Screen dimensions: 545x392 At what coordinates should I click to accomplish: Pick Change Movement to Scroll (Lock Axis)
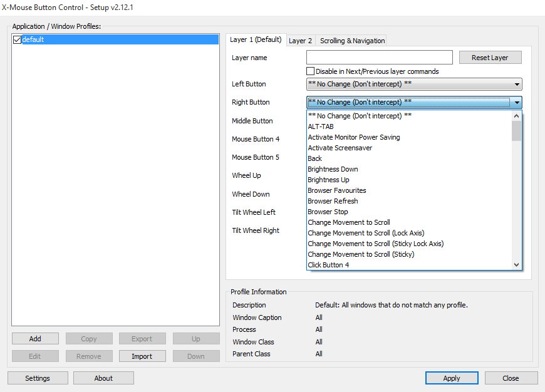pos(410,233)
